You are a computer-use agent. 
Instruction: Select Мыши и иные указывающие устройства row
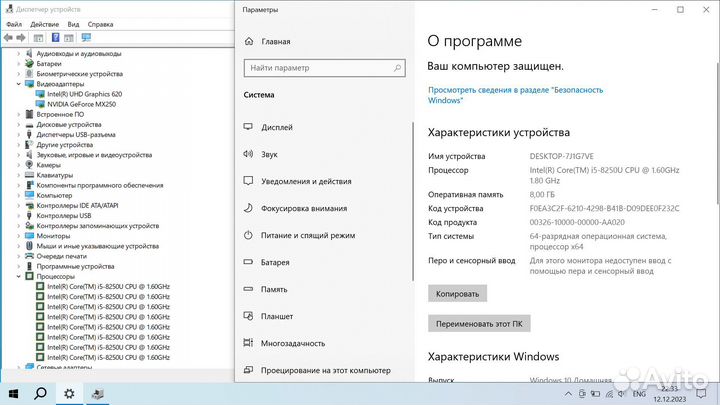[x=97, y=246]
